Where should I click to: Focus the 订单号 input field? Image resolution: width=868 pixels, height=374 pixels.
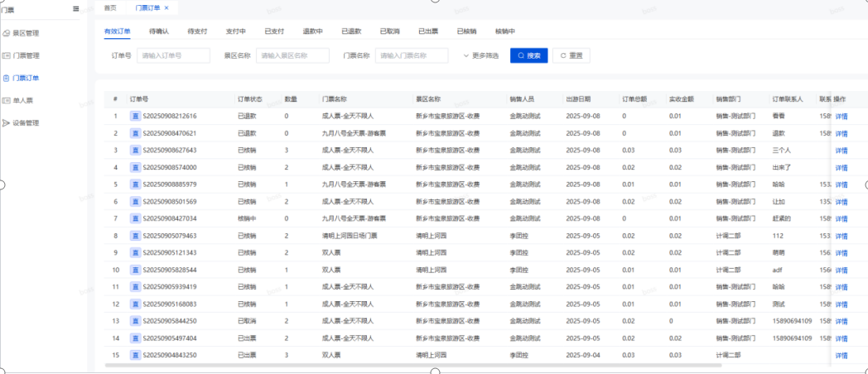173,55
